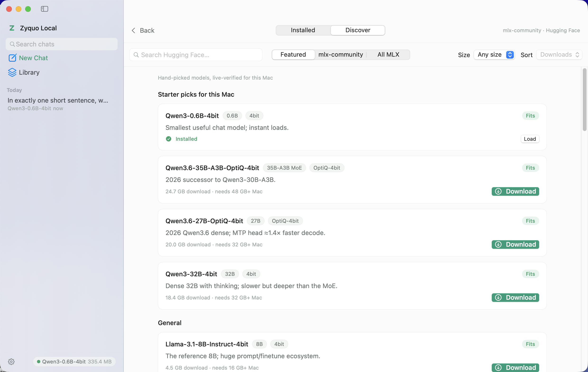Click the green Installed status label

coord(186,139)
